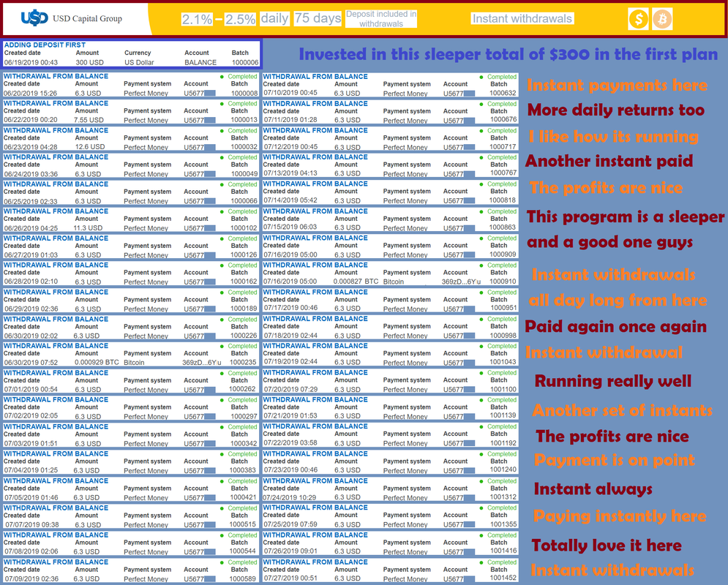Viewport: 728px width, 585px height.
Task: Click withdrawal dated 07/15/2019 06:03
Action: (290, 227)
